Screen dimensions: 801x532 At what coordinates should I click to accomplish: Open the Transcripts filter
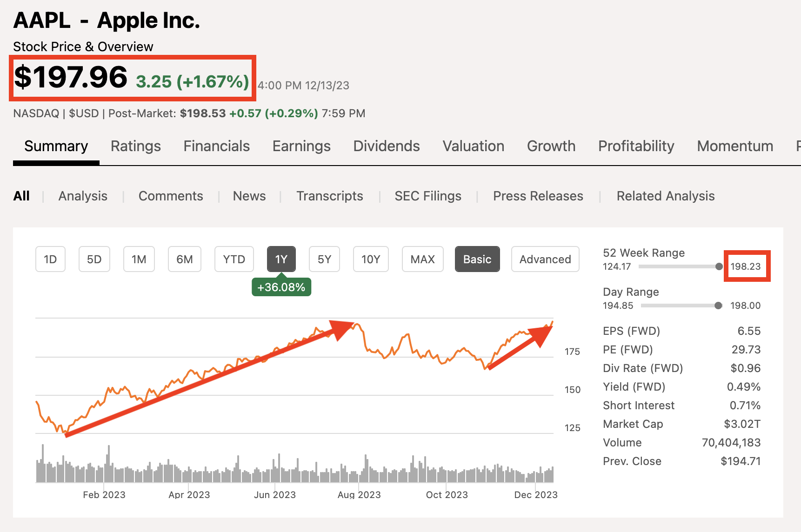[330, 196]
